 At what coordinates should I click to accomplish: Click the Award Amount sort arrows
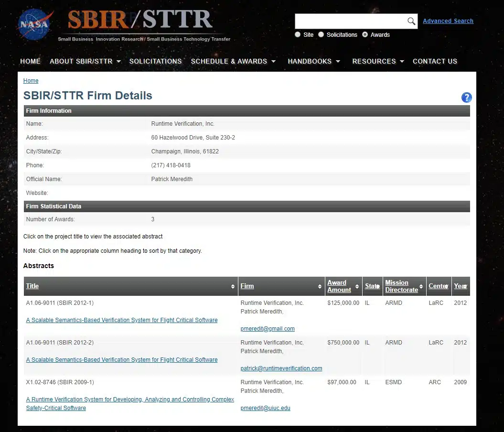pos(357,286)
